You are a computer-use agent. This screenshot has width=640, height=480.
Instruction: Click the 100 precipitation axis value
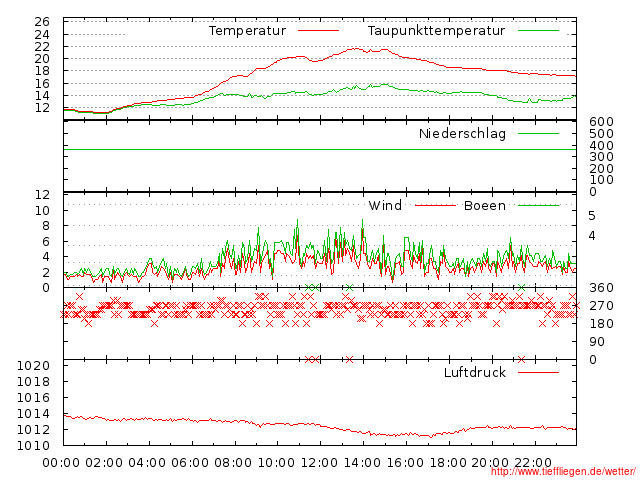click(x=601, y=180)
